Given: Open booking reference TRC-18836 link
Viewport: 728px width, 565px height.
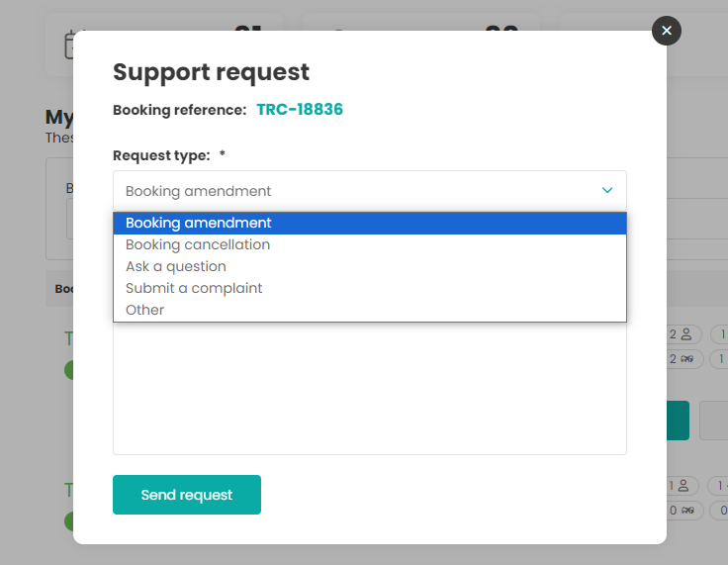Looking at the screenshot, I should pos(300,110).
